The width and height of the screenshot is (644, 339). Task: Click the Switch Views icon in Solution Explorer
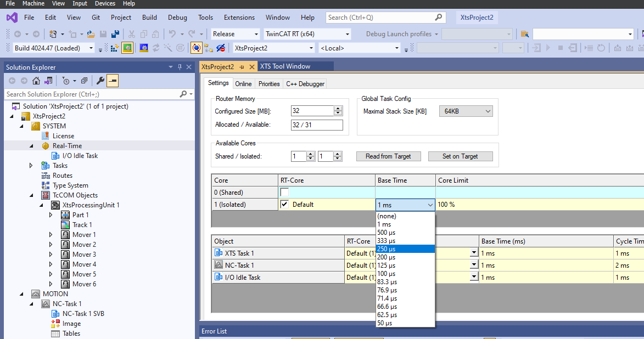click(x=48, y=81)
